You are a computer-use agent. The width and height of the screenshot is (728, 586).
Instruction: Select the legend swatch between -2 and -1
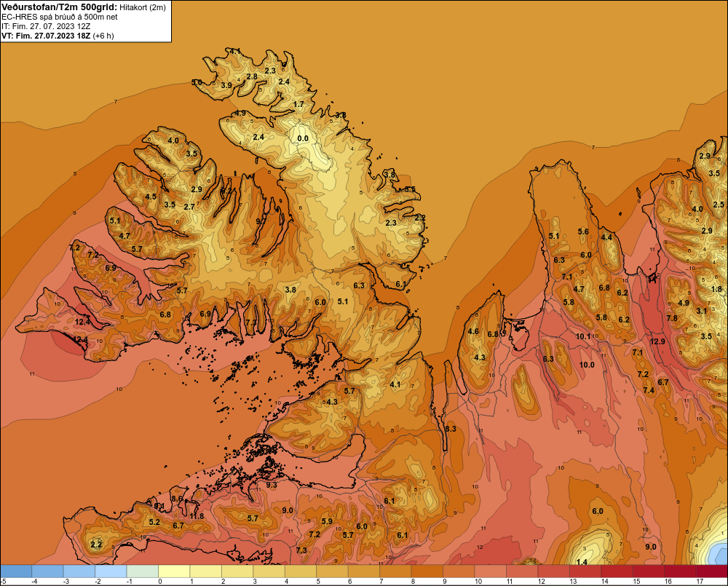pos(111,571)
